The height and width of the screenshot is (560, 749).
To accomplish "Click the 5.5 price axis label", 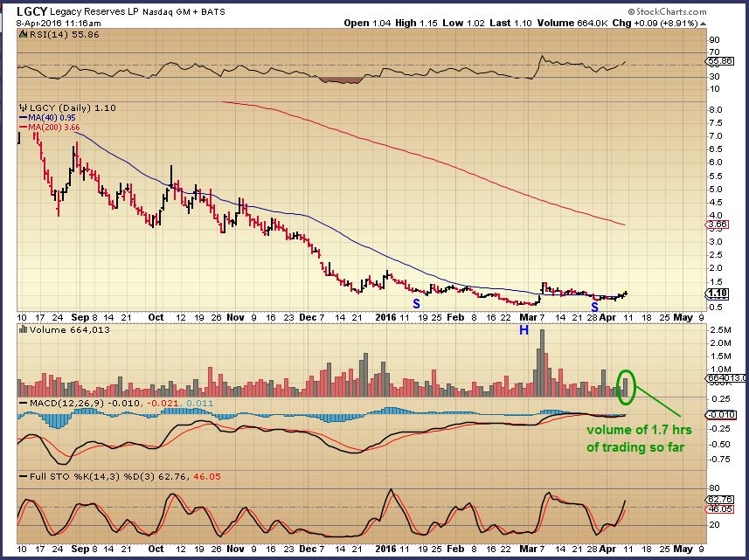I will pos(716,176).
